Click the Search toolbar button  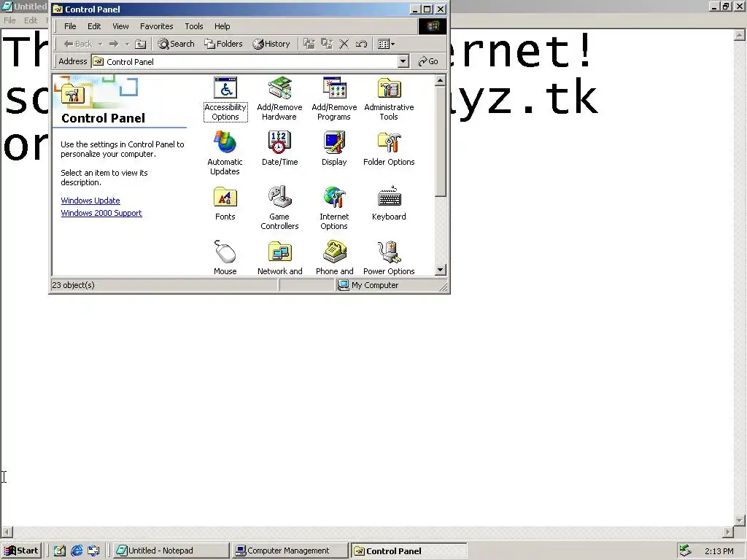click(177, 44)
